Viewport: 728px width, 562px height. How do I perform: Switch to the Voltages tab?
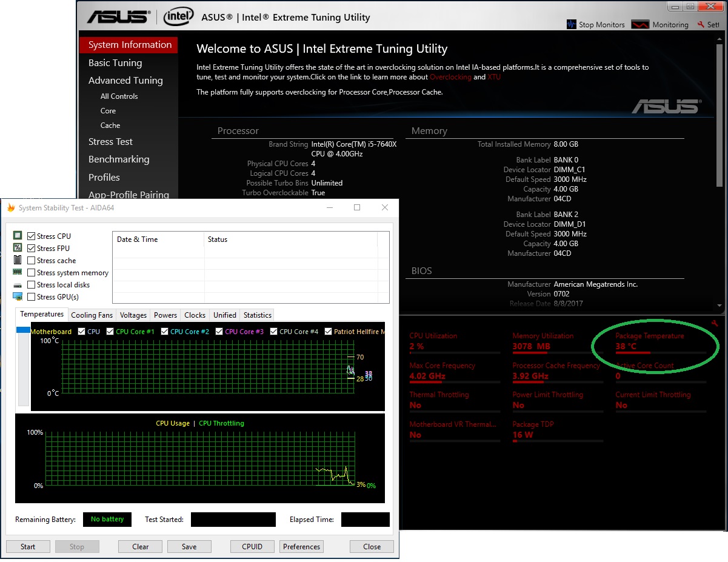[133, 315]
